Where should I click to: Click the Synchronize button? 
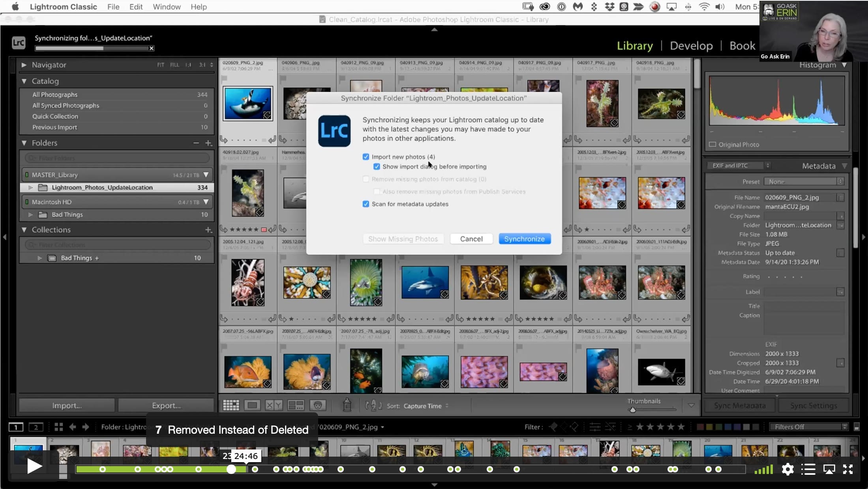[525, 239]
